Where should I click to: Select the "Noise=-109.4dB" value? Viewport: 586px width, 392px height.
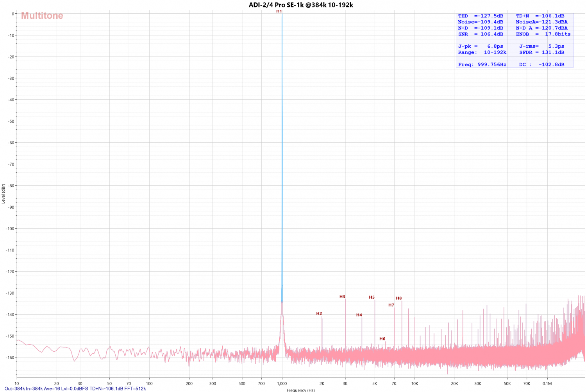pyautogui.click(x=481, y=22)
